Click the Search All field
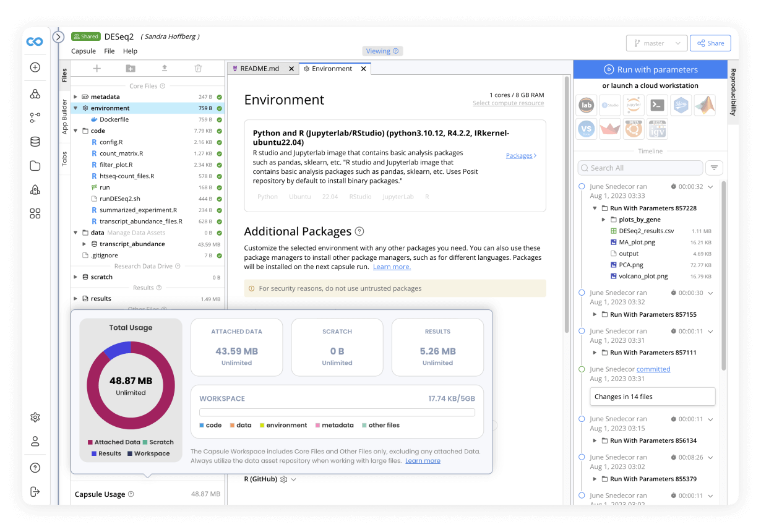 640,168
